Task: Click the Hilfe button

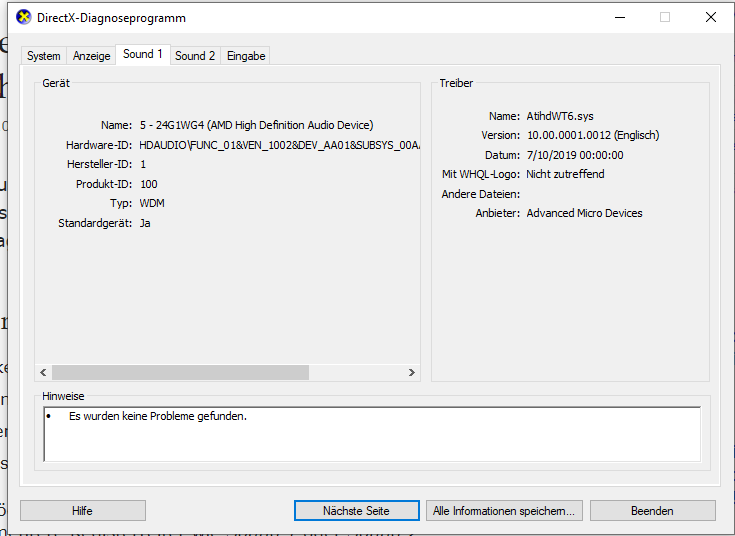Action: [82, 511]
